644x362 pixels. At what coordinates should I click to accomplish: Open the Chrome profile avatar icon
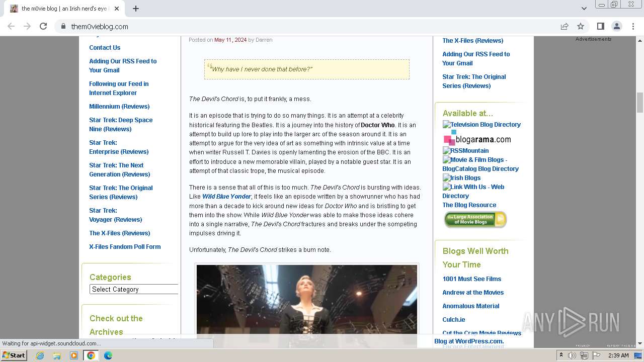(617, 26)
